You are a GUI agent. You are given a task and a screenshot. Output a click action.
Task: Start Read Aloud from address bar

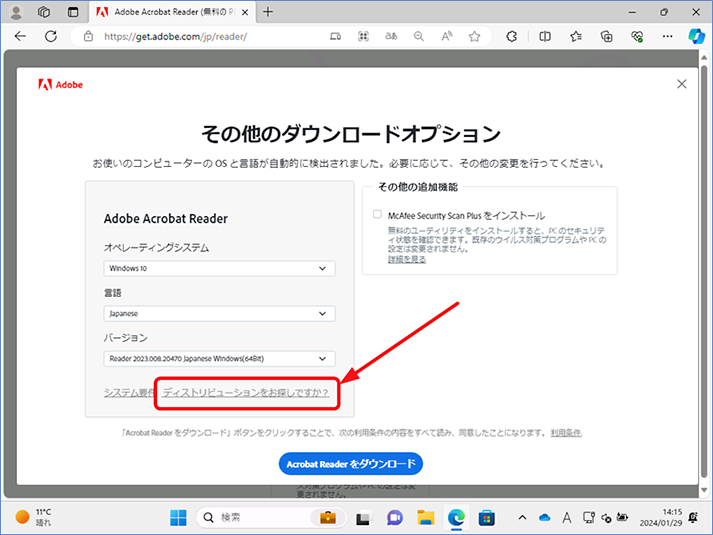[x=447, y=36]
